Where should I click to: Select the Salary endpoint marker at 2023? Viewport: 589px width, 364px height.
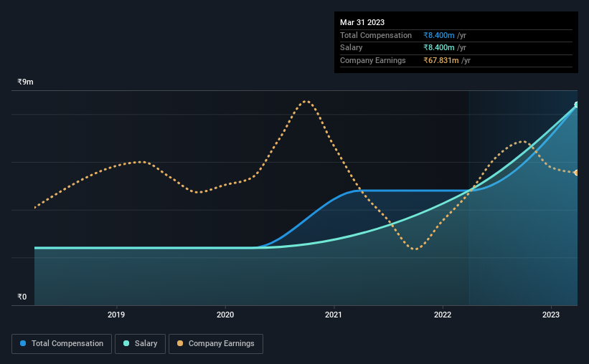point(577,105)
